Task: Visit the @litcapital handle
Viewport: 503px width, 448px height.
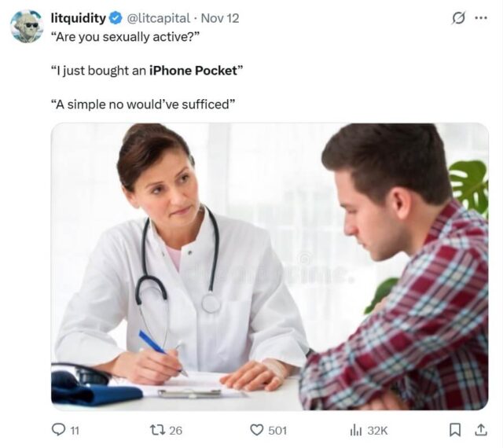Action: pos(159,18)
